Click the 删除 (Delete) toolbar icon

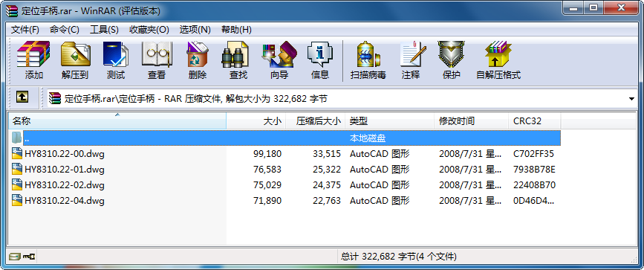(x=197, y=60)
